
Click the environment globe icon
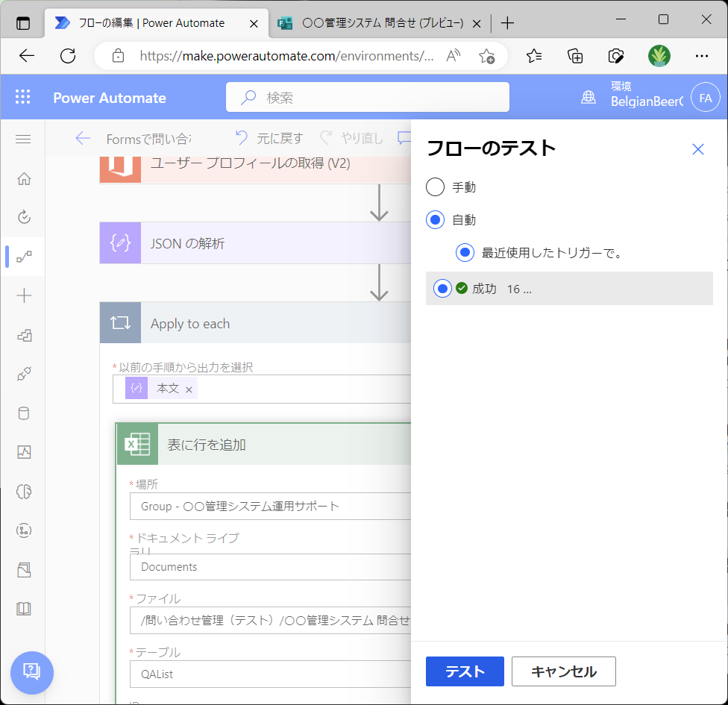click(x=589, y=97)
